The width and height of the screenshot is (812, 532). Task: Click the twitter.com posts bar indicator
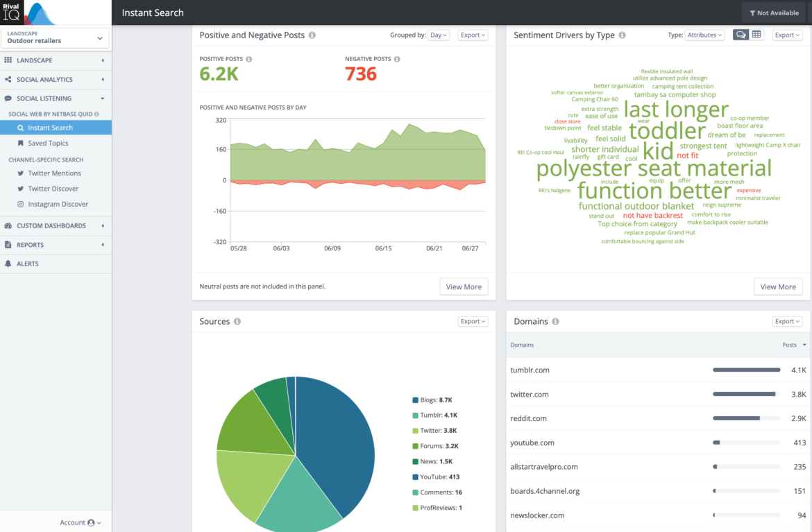pyautogui.click(x=745, y=394)
